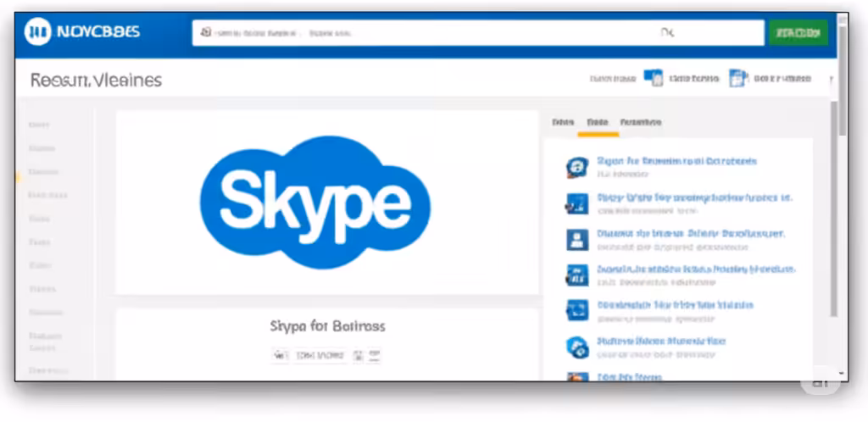This screenshot has width=868, height=422.
Task: Click the brand name beside the header logo
Action: coord(98,32)
